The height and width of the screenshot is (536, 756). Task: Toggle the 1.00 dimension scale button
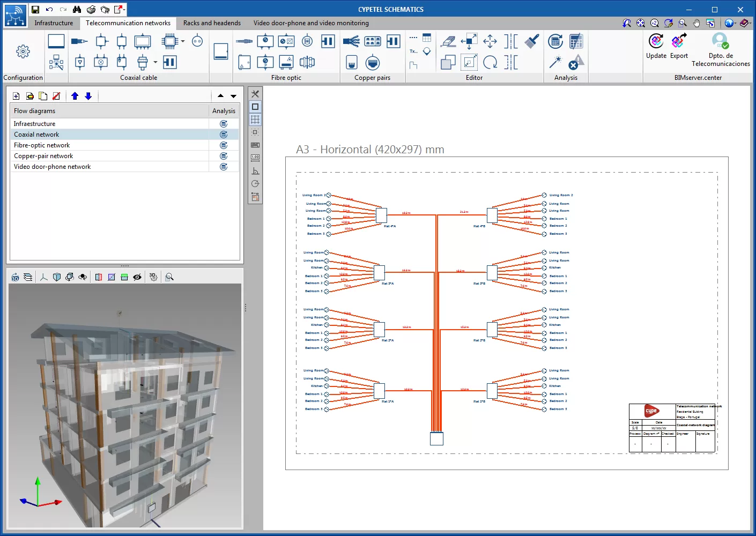coord(255,158)
